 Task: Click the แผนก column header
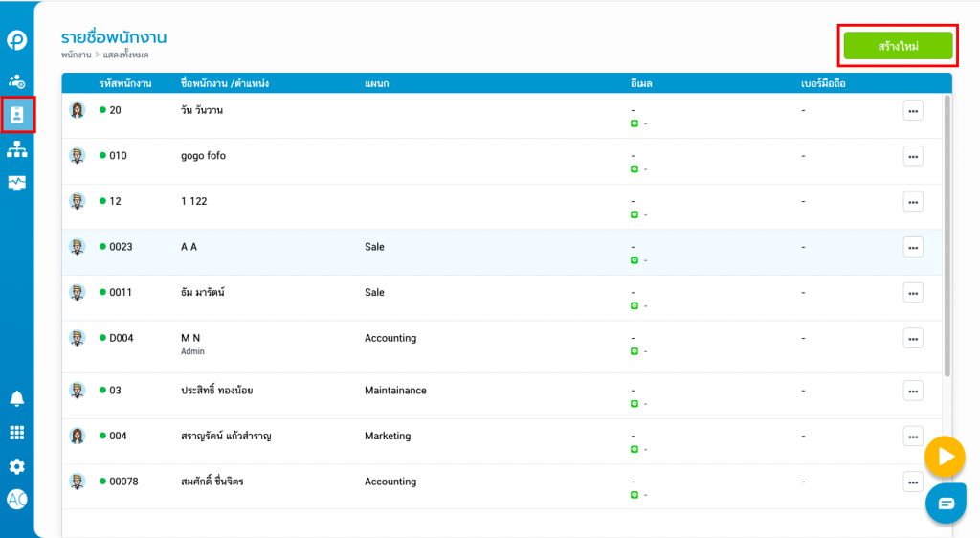(377, 84)
